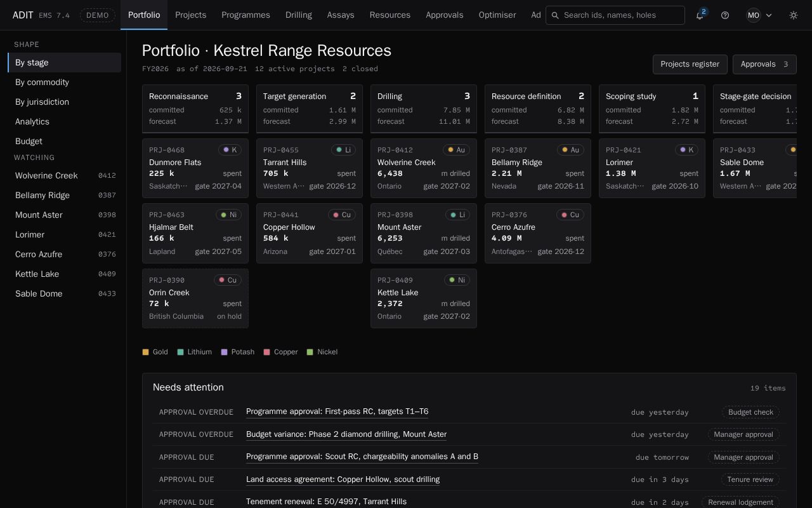Click the Au badge on Bellamy Ridge

pyautogui.click(x=570, y=150)
